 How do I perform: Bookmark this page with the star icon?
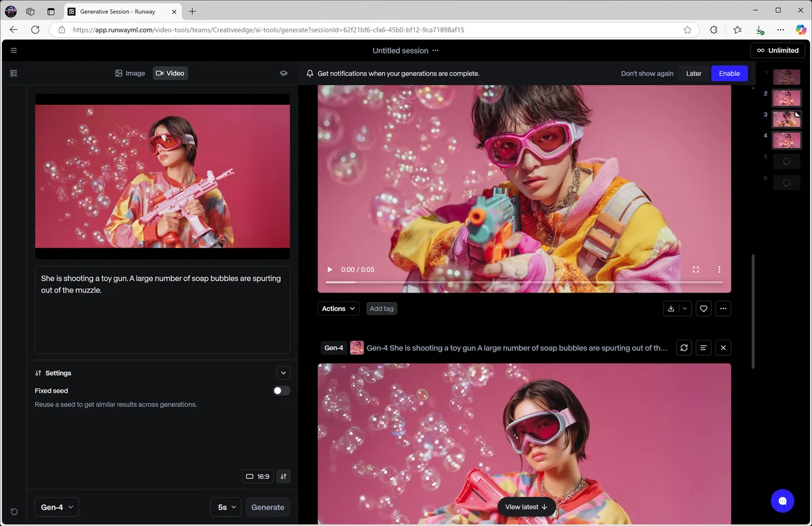point(687,30)
